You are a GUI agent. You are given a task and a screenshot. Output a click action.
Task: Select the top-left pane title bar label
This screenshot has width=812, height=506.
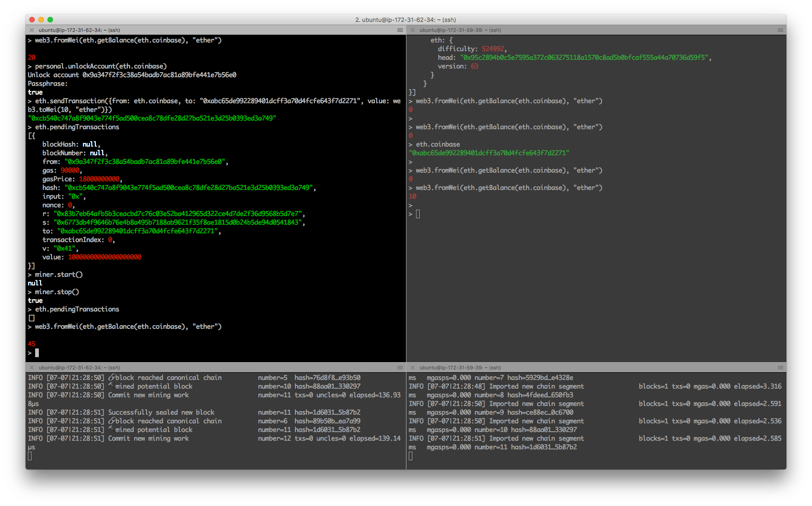pos(79,30)
